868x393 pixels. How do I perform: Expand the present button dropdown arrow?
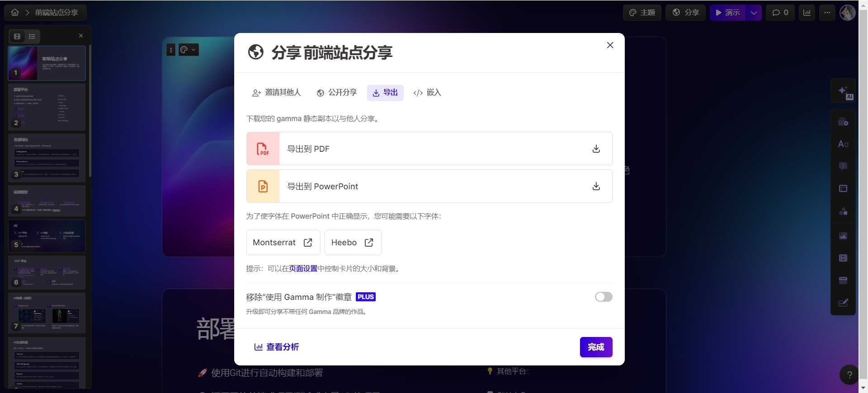tap(754, 13)
